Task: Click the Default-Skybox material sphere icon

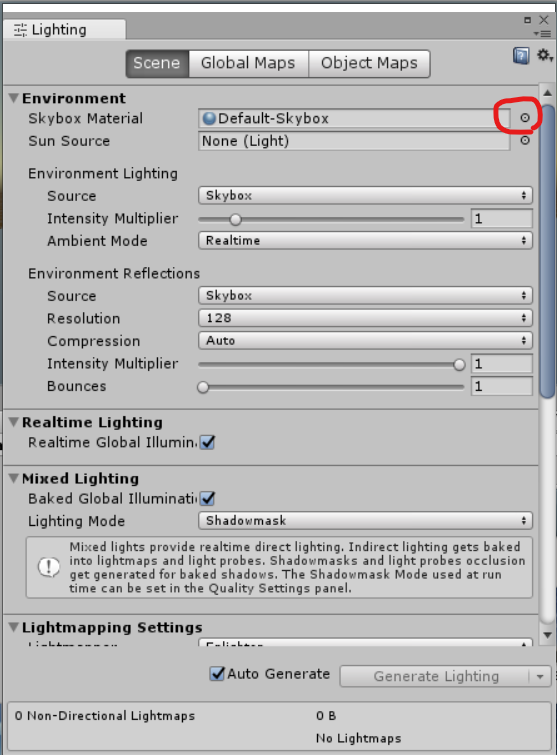Action: point(209,118)
